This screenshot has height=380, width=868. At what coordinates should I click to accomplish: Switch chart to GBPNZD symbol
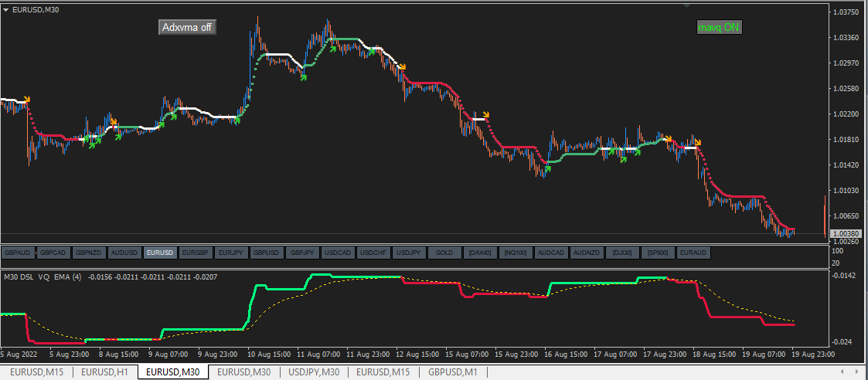click(x=89, y=253)
